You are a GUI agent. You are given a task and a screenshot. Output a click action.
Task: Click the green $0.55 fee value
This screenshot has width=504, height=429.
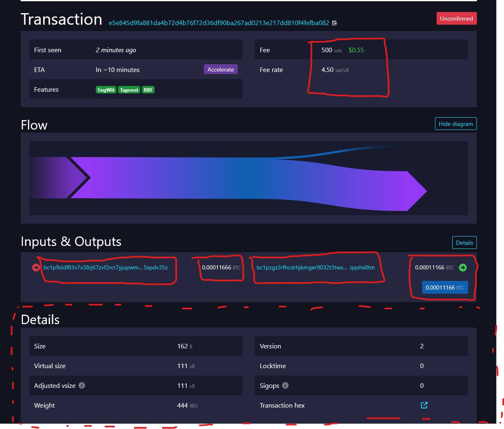(356, 50)
